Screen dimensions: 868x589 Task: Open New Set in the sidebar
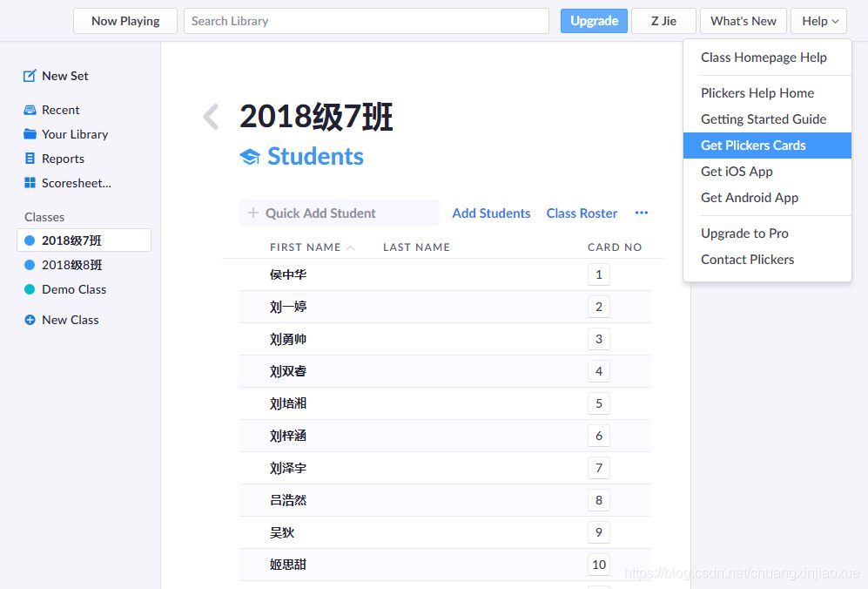[64, 76]
